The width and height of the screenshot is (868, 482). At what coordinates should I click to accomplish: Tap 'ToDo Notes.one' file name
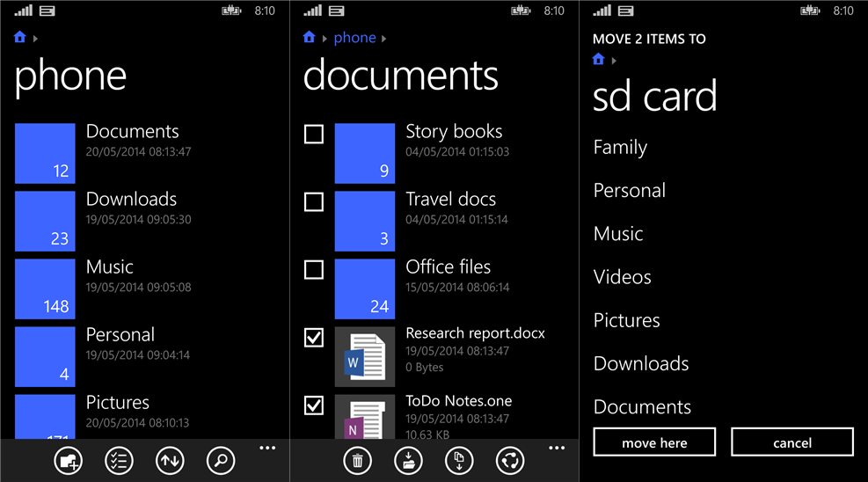tap(458, 401)
